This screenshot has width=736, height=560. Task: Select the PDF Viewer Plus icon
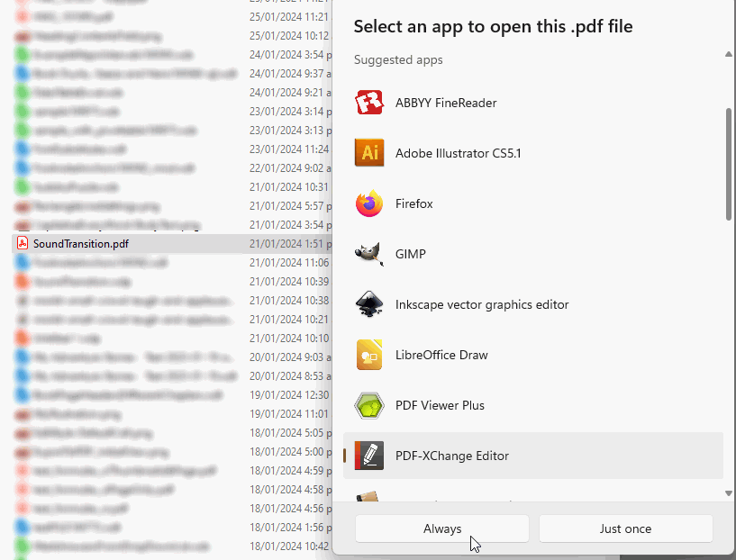[x=369, y=405]
